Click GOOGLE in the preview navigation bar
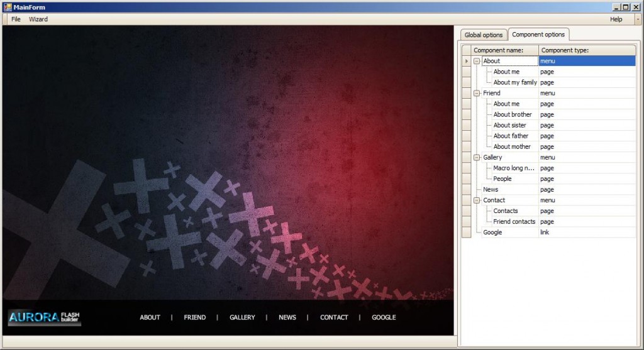The image size is (644, 350). coord(384,317)
